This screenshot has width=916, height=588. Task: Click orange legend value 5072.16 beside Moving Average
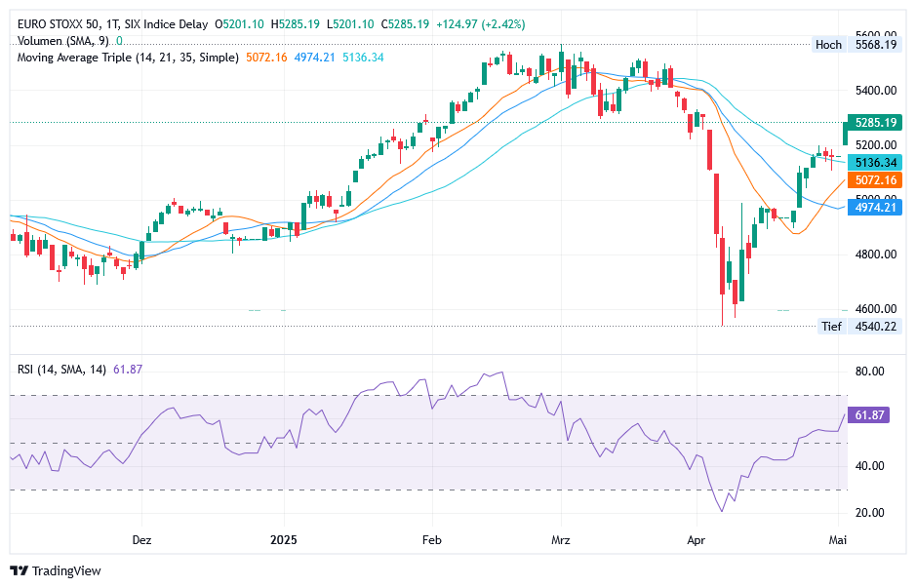[266, 58]
